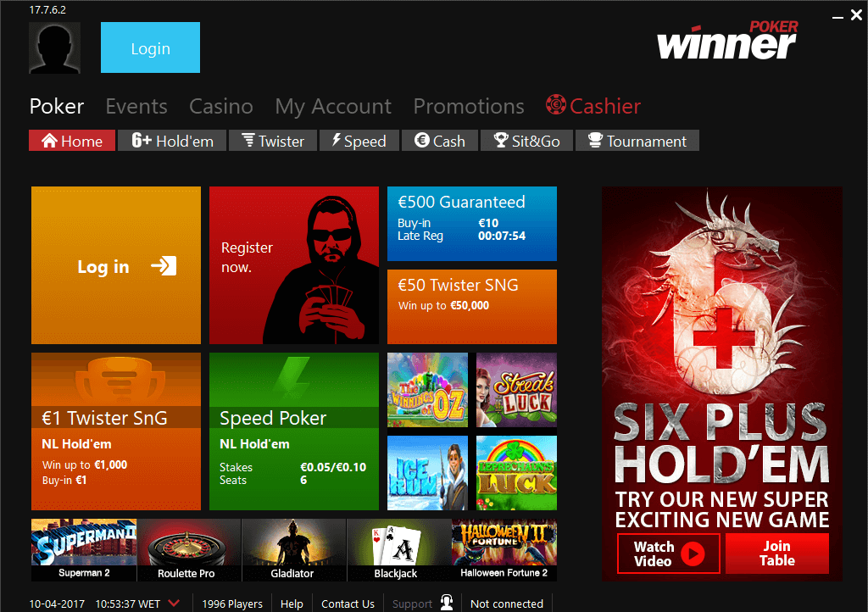Viewport: 868px width, 612px height.
Task: Open the Gladiator slot game
Action: coord(294,550)
